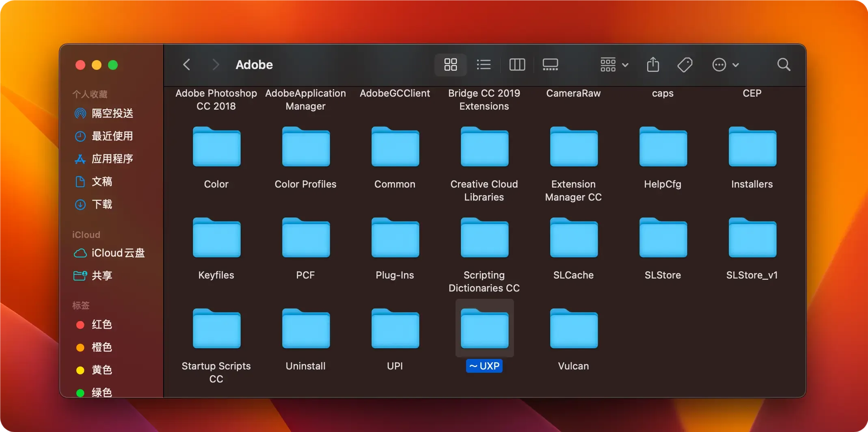Select the UPI folder icon
The width and height of the screenshot is (868, 432).
395,328
